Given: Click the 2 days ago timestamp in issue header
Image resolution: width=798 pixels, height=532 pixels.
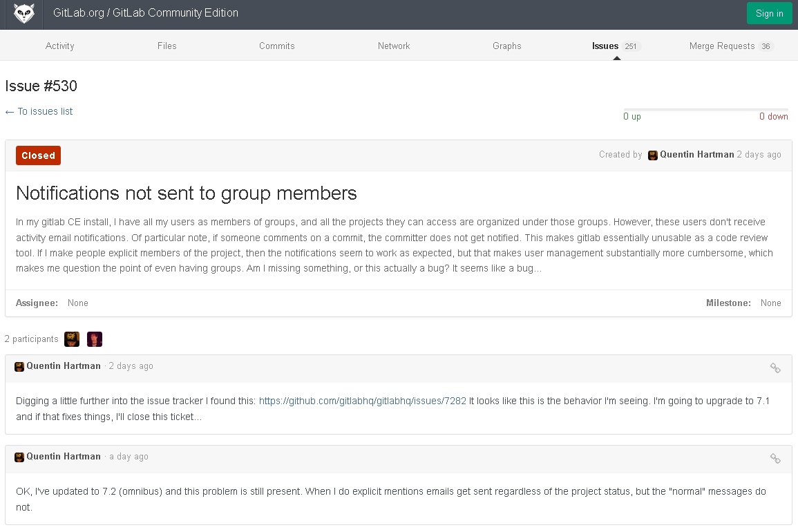Looking at the screenshot, I should (759, 155).
